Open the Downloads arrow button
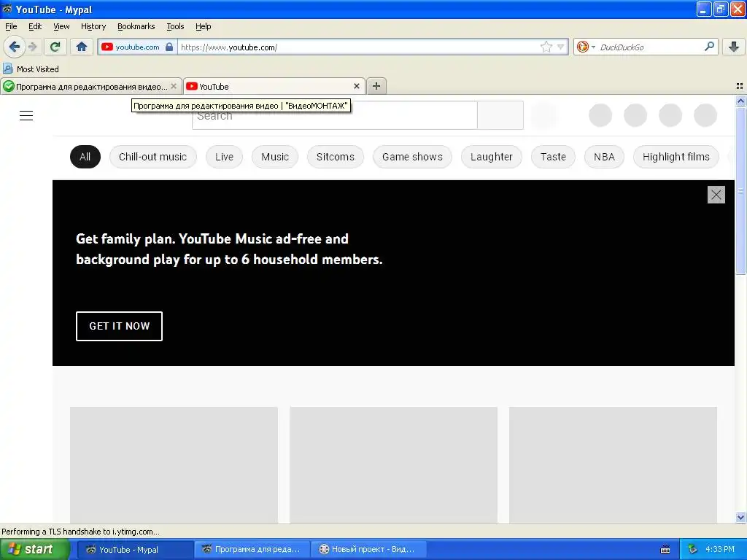 (734, 47)
